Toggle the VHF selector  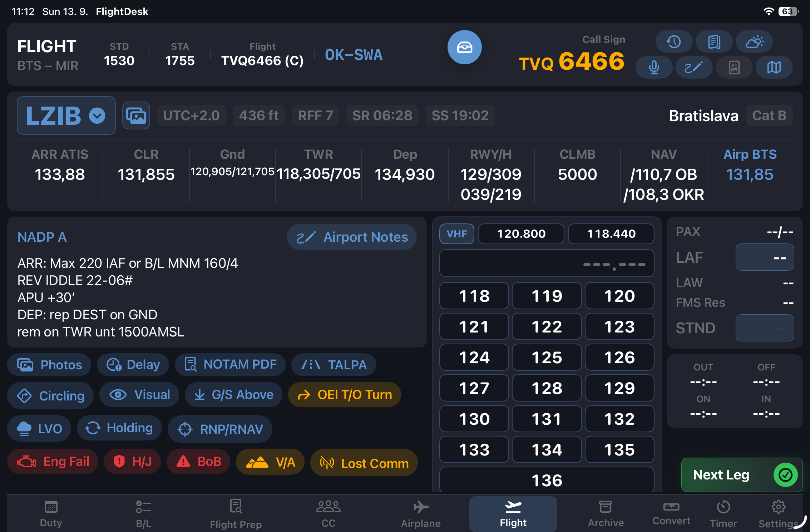[x=457, y=234]
